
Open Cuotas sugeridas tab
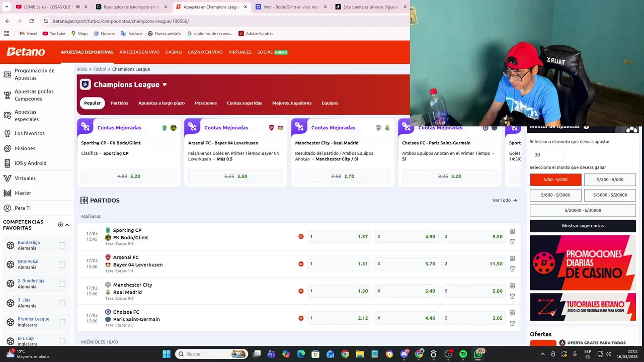point(245,103)
